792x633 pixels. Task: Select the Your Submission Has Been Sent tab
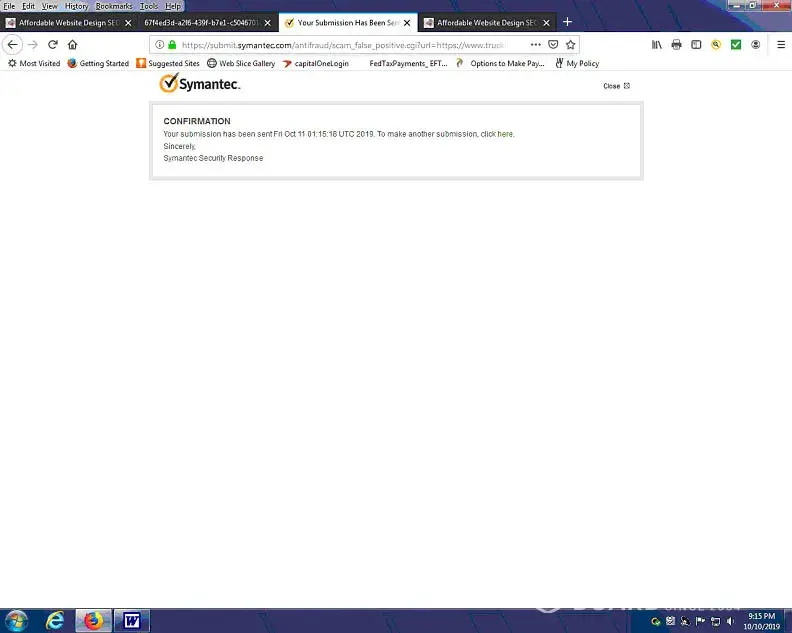(x=348, y=23)
